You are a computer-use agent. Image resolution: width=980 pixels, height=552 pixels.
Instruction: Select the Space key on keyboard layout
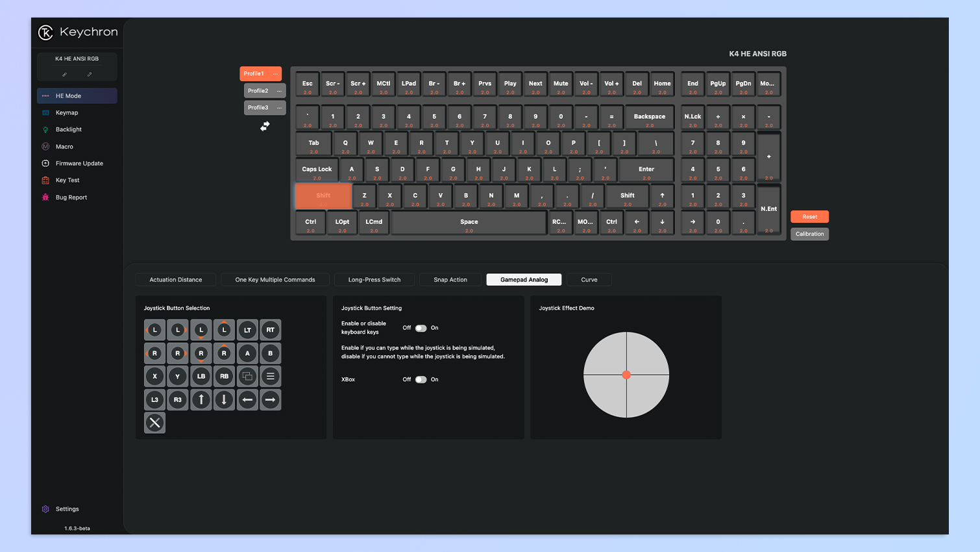pos(469,223)
